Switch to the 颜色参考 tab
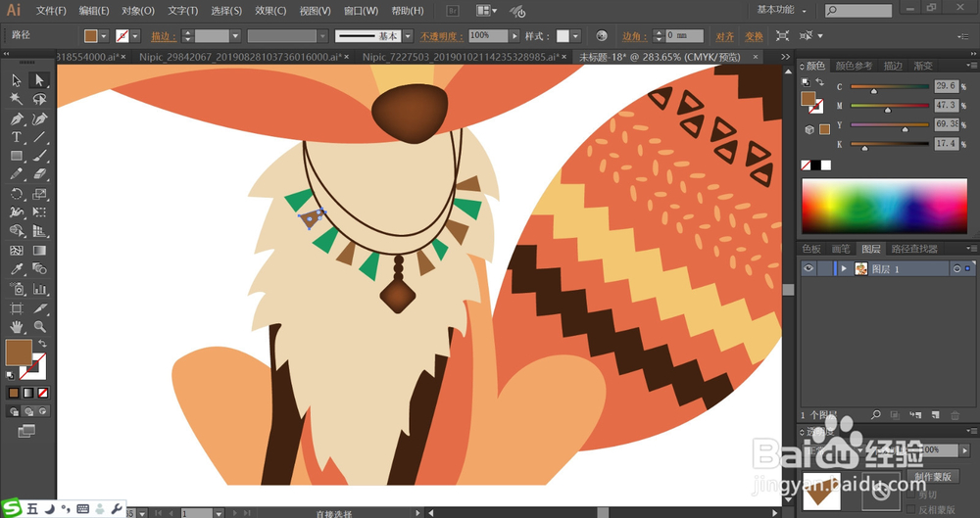980x518 pixels. (x=854, y=66)
